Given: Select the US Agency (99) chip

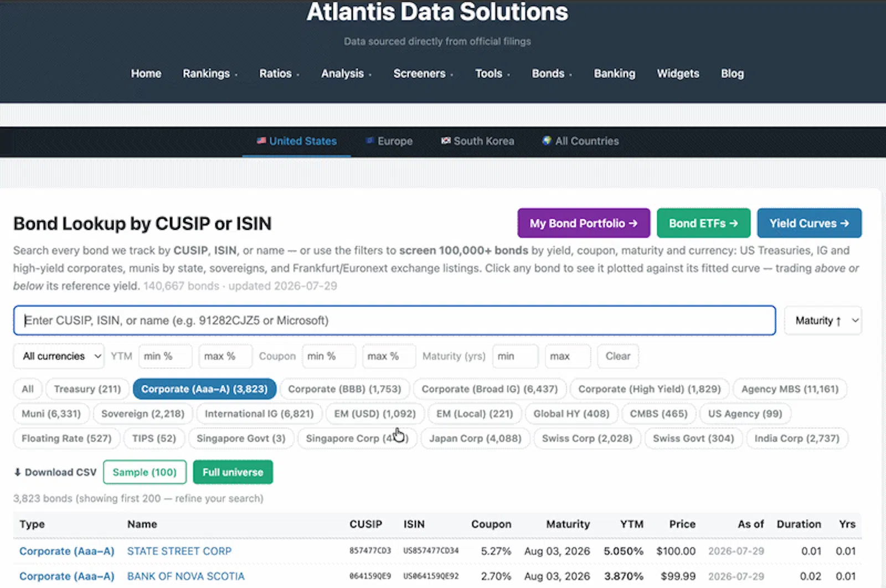Looking at the screenshot, I should (x=745, y=414).
